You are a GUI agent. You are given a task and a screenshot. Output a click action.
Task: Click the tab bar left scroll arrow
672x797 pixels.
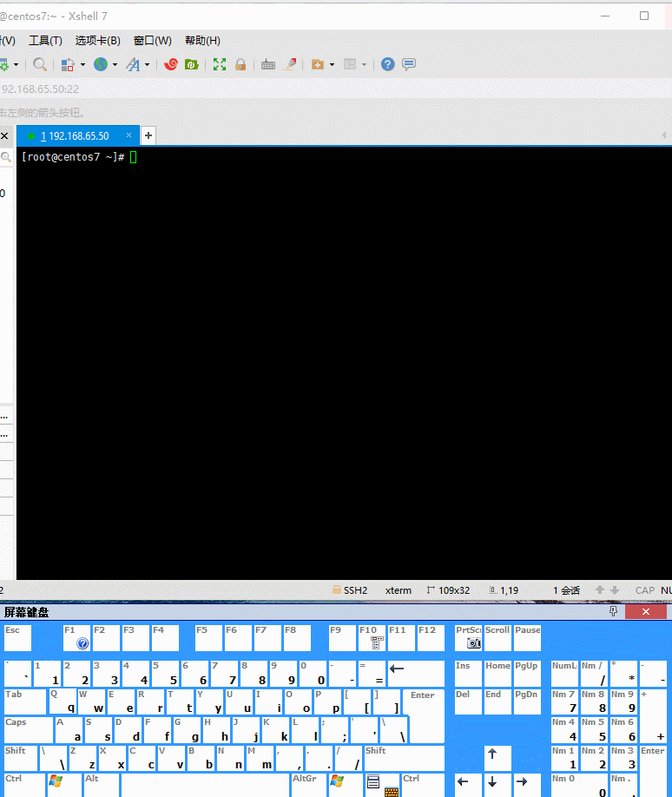tap(664, 135)
